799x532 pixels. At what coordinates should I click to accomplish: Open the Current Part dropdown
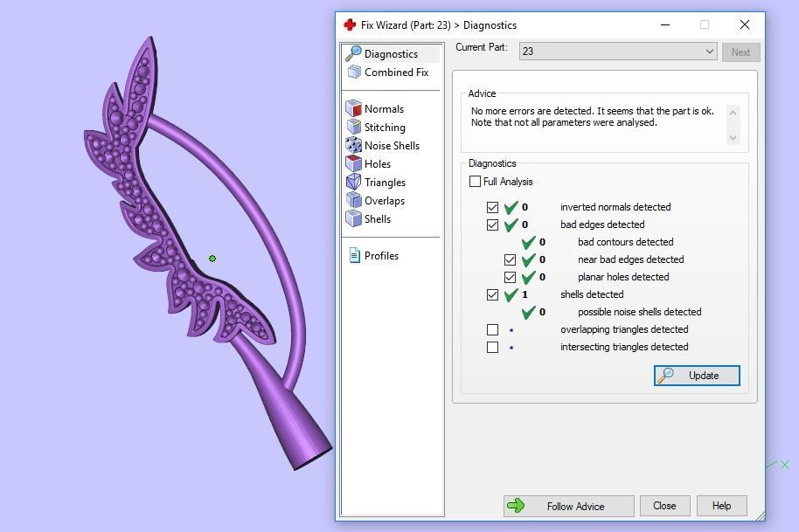tap(618, 52)
